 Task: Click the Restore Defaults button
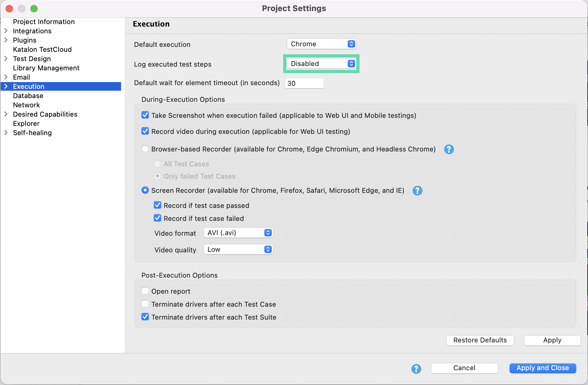pyautogui.click(x=480, y=340)
